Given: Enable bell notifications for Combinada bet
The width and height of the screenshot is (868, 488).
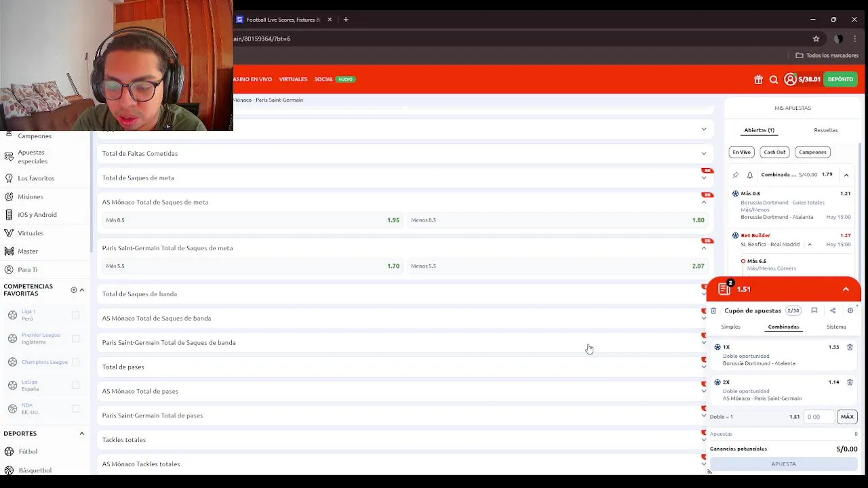Looking at the screenshot, I should [x=750, y=175].
